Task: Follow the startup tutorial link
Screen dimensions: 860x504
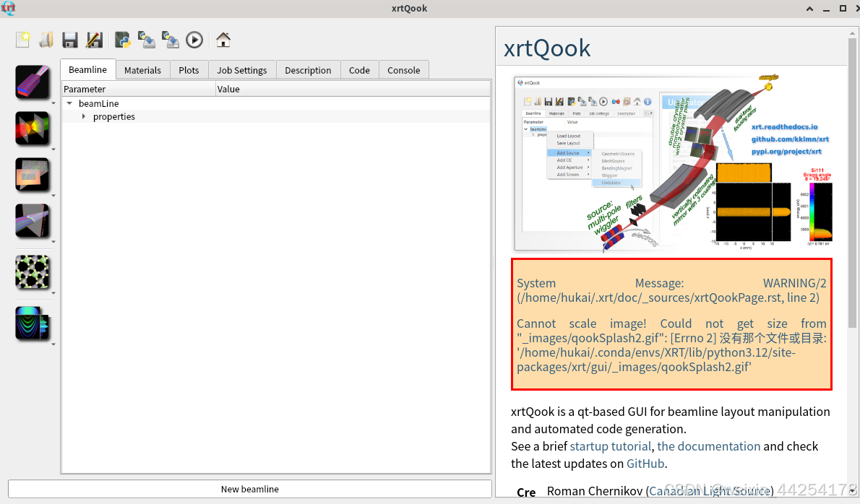Action: click(x=611, y=446)
